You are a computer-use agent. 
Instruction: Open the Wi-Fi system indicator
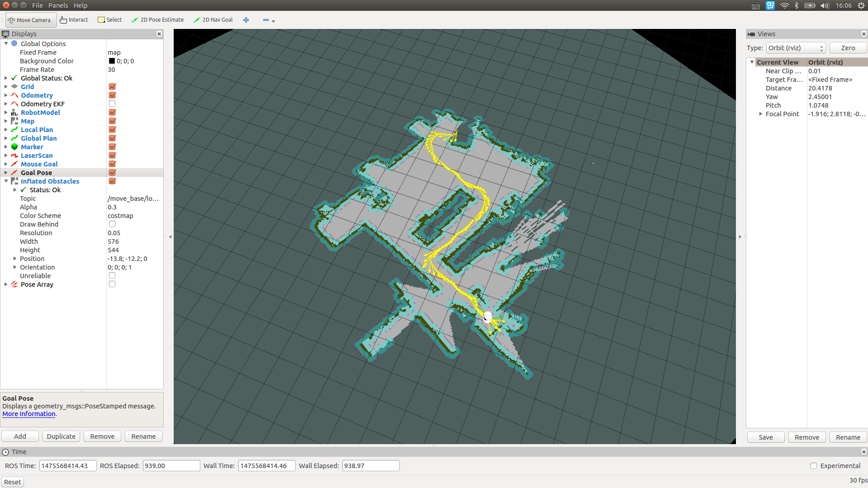click(x=785, y=5)
